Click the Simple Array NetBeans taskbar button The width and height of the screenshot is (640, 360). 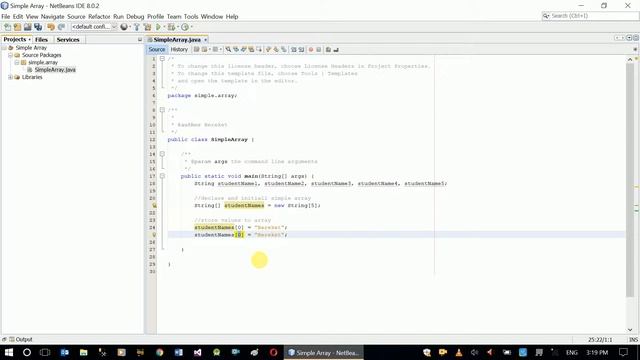324,352
